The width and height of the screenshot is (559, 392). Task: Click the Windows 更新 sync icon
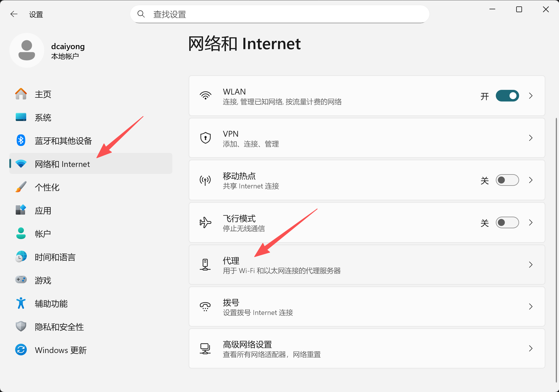(21, 350)
